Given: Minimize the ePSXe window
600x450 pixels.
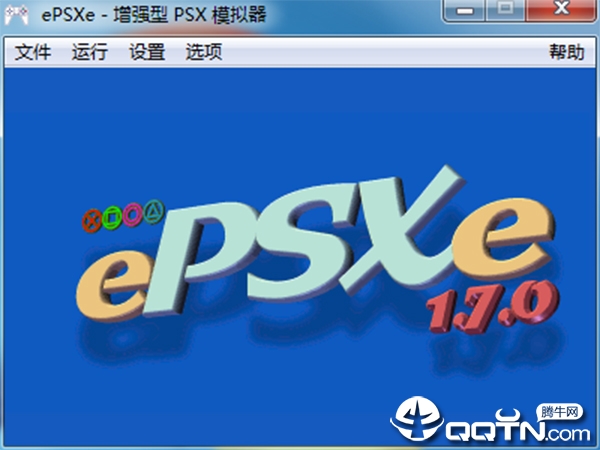Looking at the screenshot, I should point(464,11).
